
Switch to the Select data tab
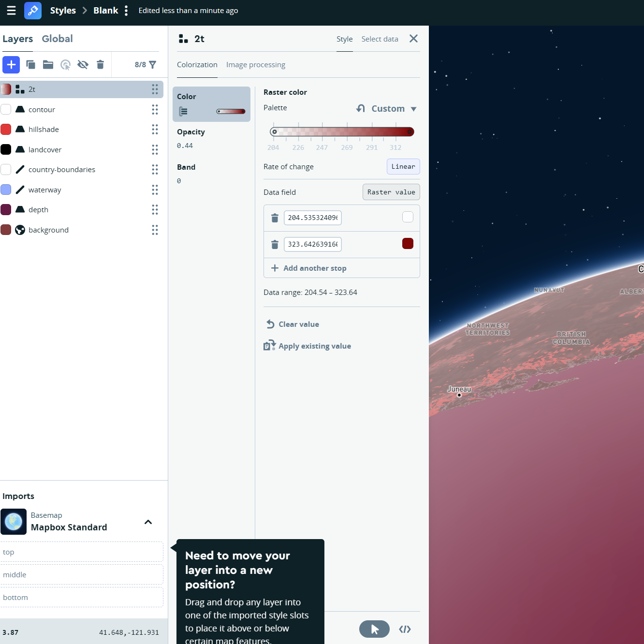click(380, 39)
